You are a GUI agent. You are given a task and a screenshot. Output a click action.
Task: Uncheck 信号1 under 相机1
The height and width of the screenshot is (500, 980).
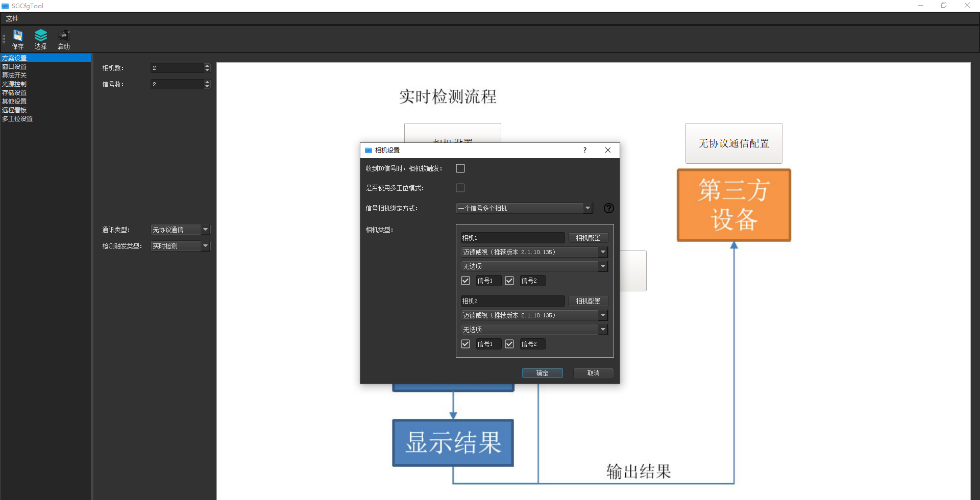[x=465, y=280]
